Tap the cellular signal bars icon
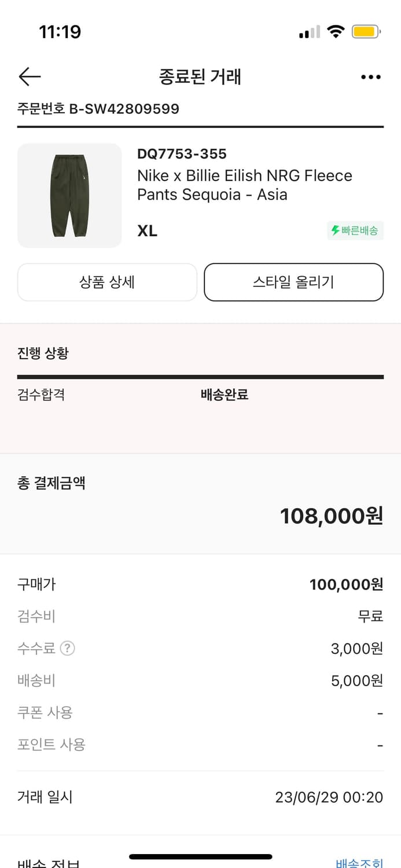The image size is (401, 868). [309, 32]
